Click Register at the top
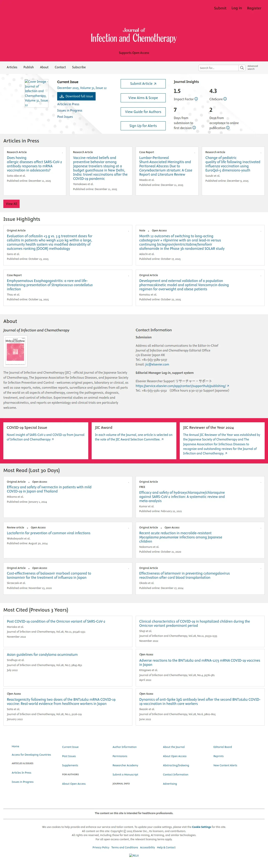The image size is (268, 868). coord(254,8)
